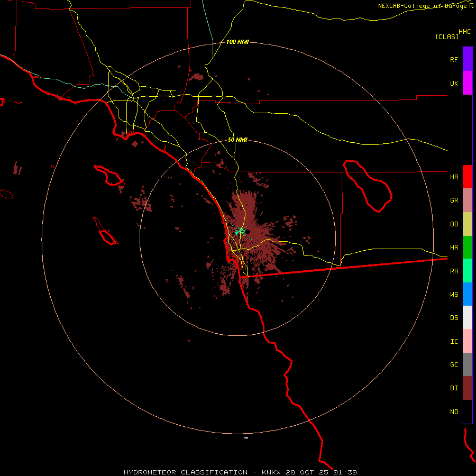Click the BD legend label
The width and height of the screenshot is (476, 476).
click(x=454, y=224)
